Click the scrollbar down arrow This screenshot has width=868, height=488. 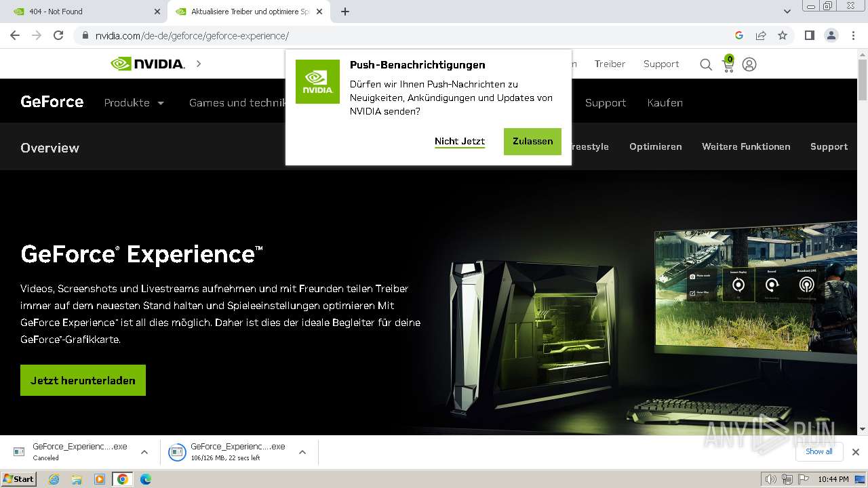[863, 429]
